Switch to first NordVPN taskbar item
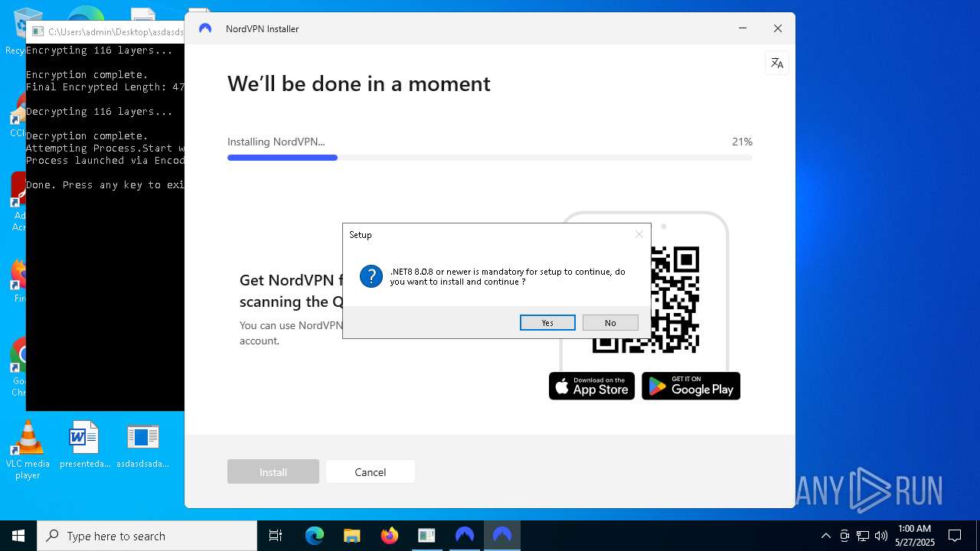 (x=465, y=536)
